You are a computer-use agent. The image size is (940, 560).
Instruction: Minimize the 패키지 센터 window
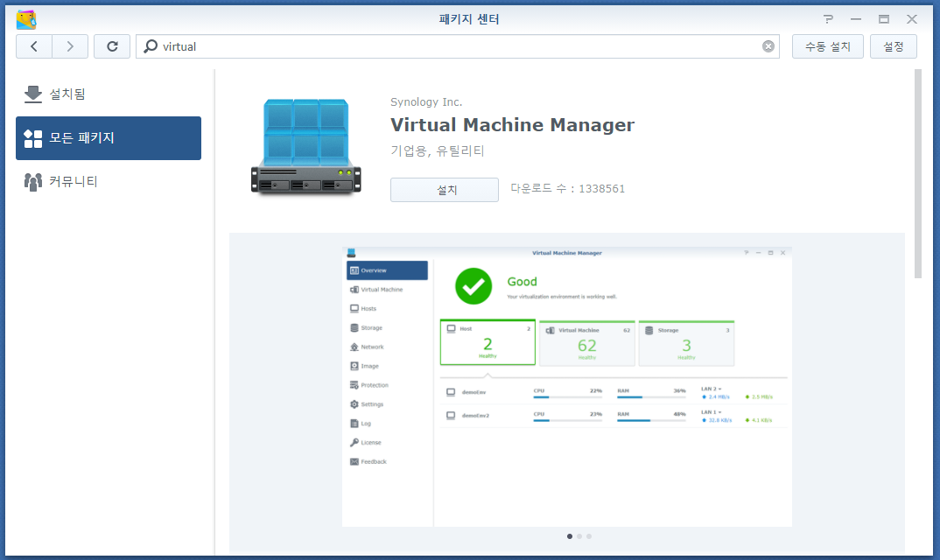point(855,19)
